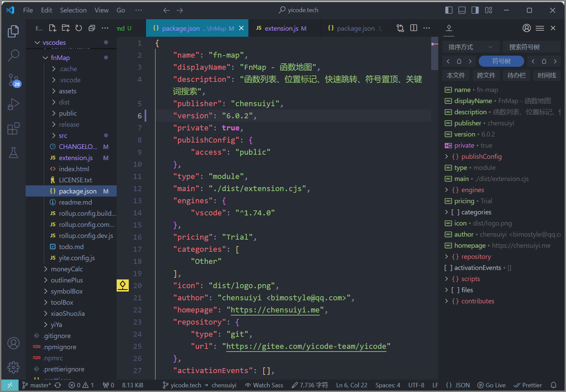Click Go Live in status bar

click(x=491, y=385)
